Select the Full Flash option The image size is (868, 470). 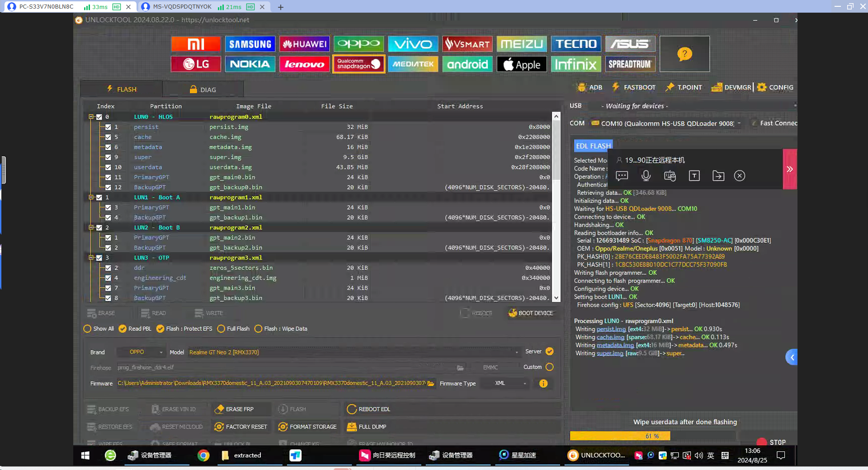tap(233, 329)
